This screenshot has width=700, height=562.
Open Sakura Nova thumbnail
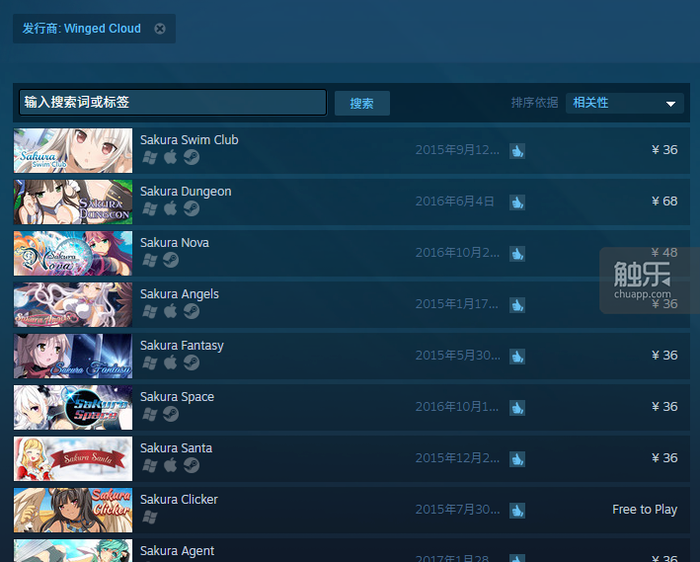tap(73, 253)
